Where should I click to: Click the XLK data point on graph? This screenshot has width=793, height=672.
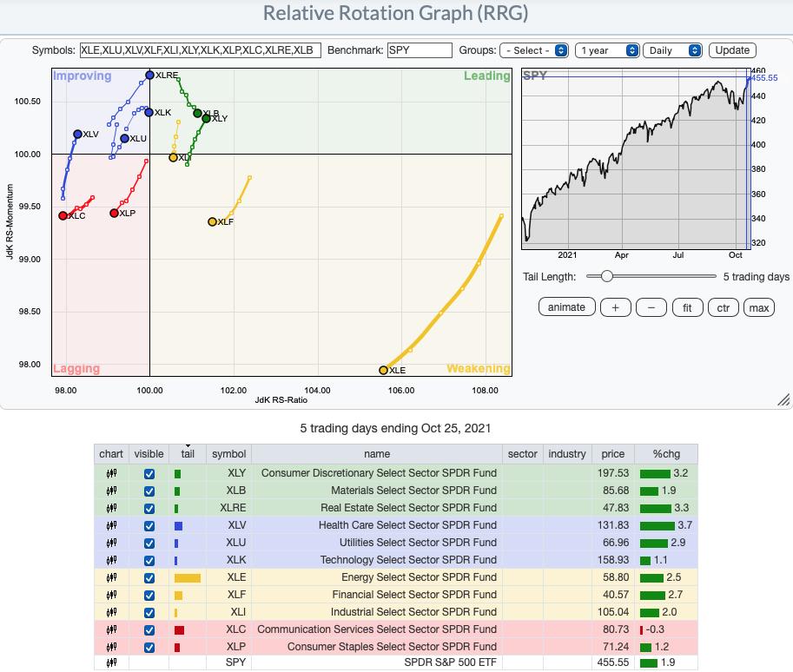click(149, 112)
